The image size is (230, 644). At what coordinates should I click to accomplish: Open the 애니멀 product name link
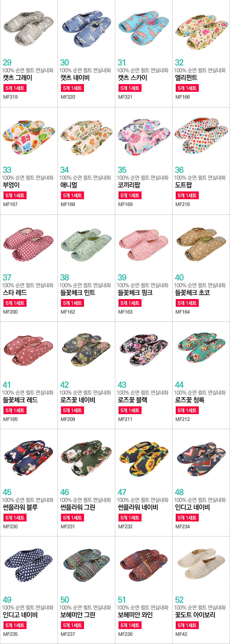tap(69, 185)
